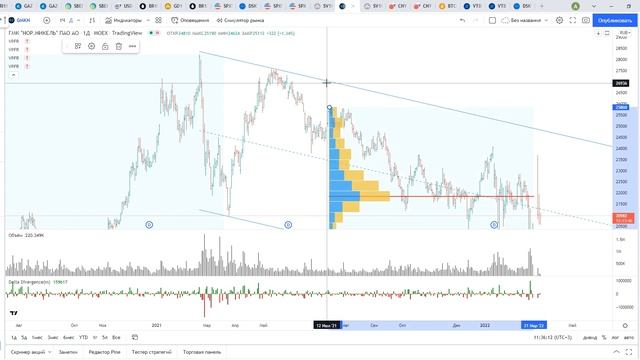This screenshot has width=640, height=360.
Task: Start the market replay simulator (Симулятор рынка)
Action: (x=240, y=20)
